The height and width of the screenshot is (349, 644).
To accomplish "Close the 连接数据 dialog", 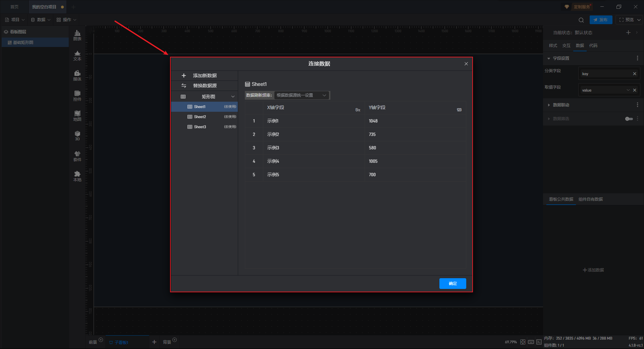I will (x=466, y=64).
